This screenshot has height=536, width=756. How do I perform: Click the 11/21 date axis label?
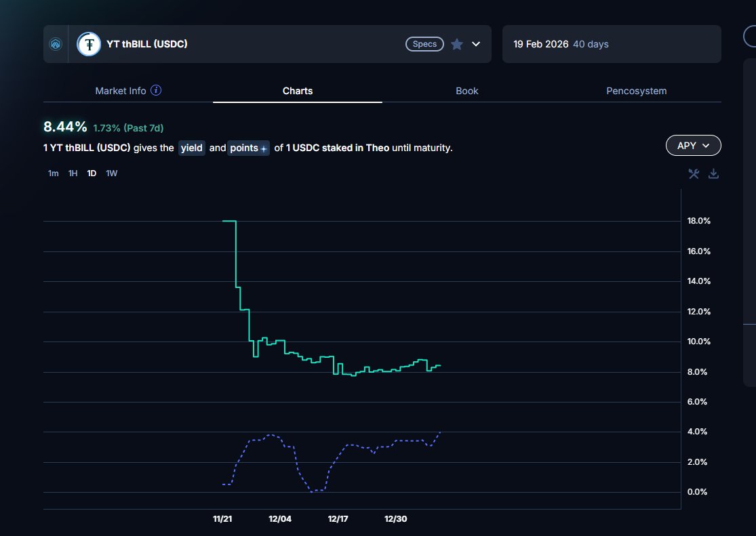(x=222, y=519)
